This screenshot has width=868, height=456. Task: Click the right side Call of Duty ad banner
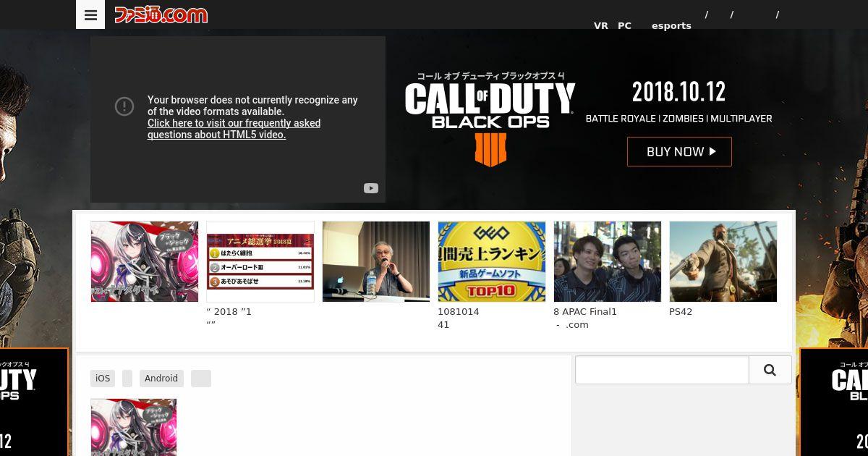[x=834, y=402]
